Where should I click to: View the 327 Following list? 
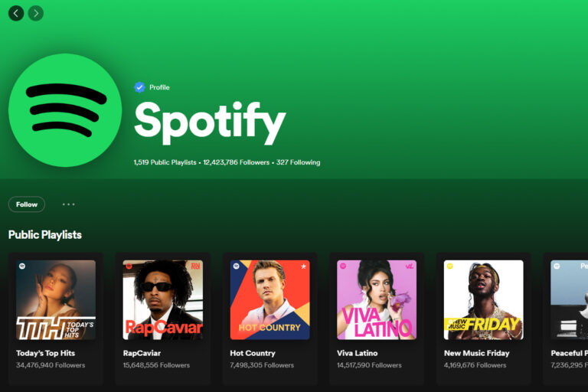point(298,162)
